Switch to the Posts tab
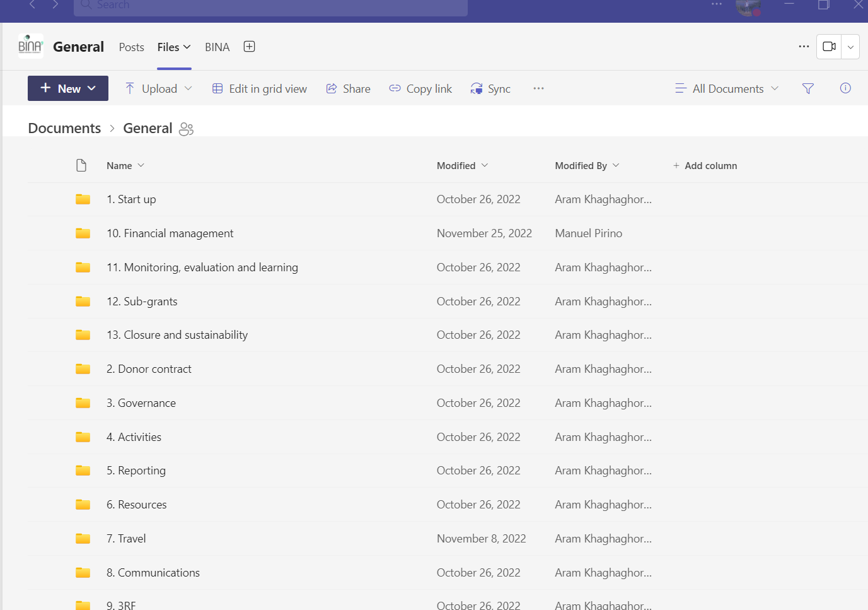Viewport: 868px width, 610px height. coord(131,47)
